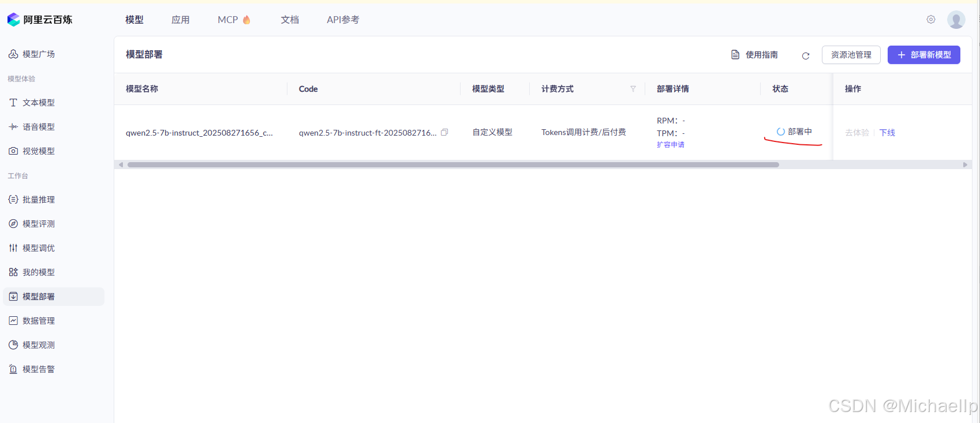Open the MCP top tab
The height and width of the screenshot is (423, 980).
tap(234, 20)
